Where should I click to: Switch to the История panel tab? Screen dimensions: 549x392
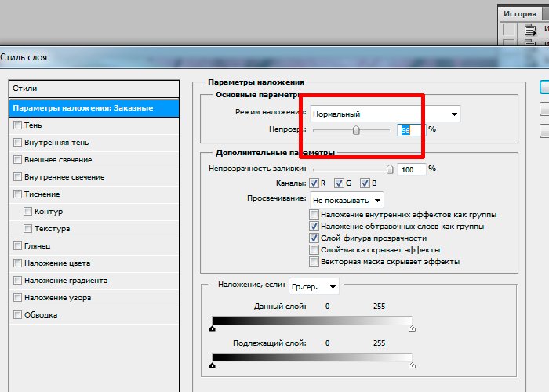(x=520, y=13)
